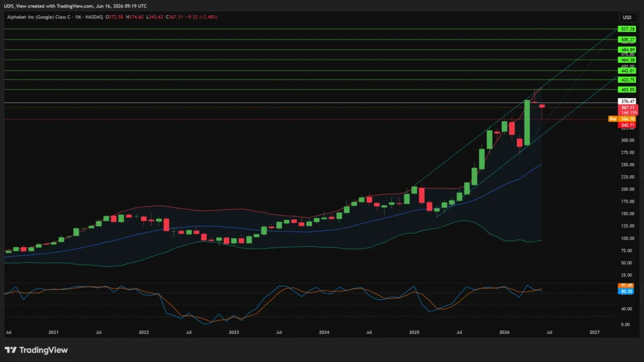Click the 2022 label on the time axis

[x=144, y=332]
